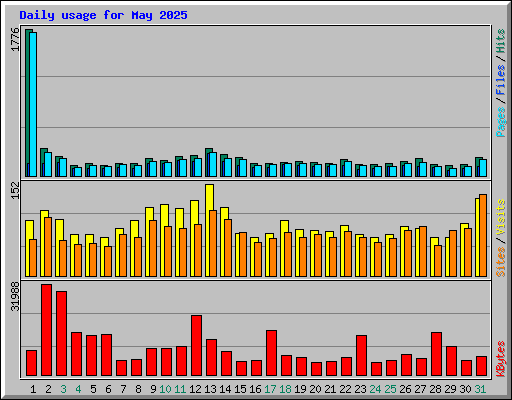Select day label 2 on the x-axis
Screen dimensions: 512x400
48,389
